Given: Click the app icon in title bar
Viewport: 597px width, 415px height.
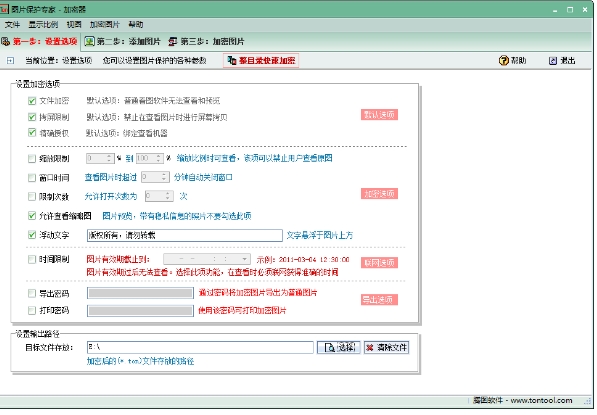Looking at the screenshot, I should point(5,9).
